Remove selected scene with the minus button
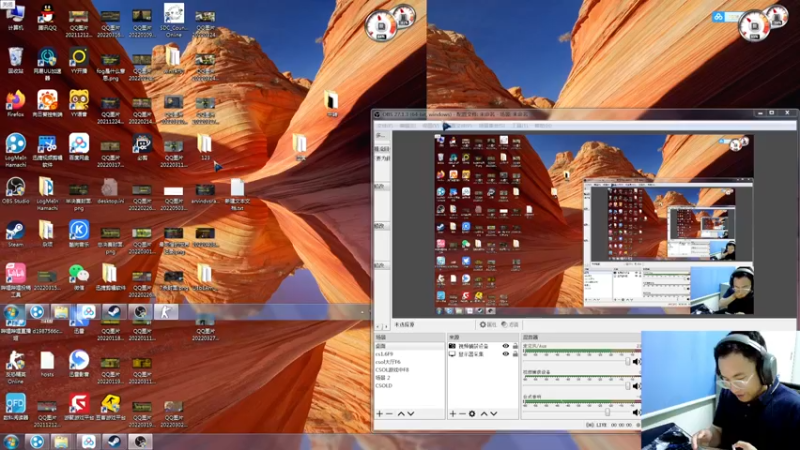 tap(389, 413)
